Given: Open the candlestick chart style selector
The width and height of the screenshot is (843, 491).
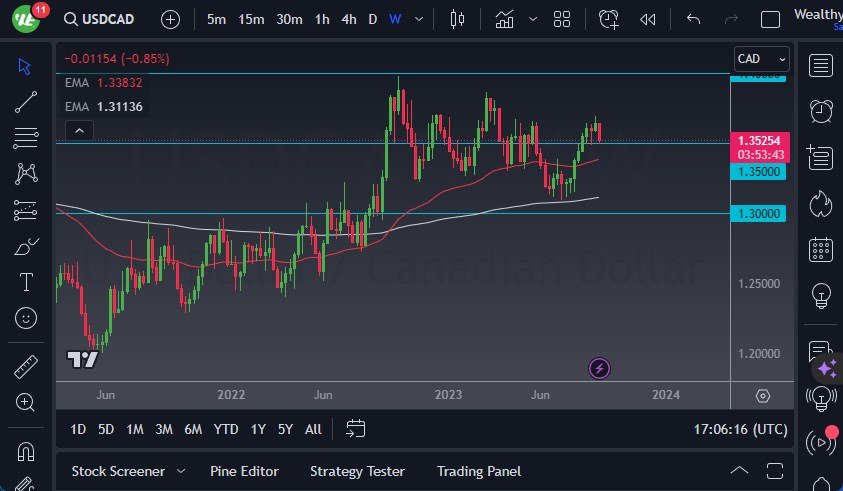Looking at the screenshot, I should coord(458,19).
